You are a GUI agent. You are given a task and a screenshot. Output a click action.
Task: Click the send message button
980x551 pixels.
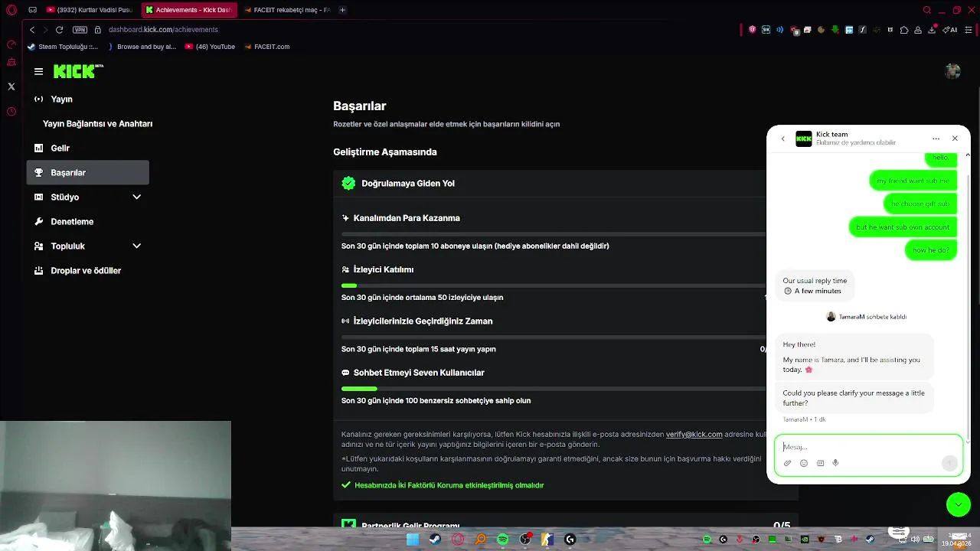pos(949,463)
